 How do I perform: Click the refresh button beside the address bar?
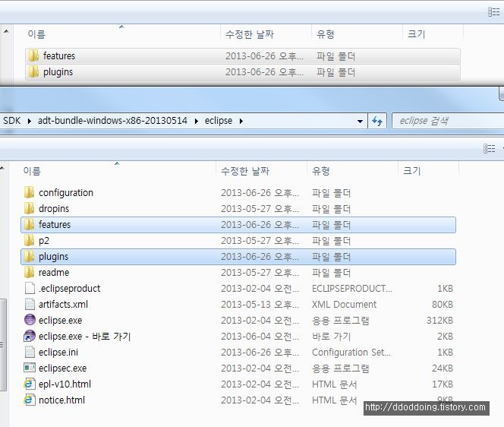pyautogui.click(x=377, y=121)
